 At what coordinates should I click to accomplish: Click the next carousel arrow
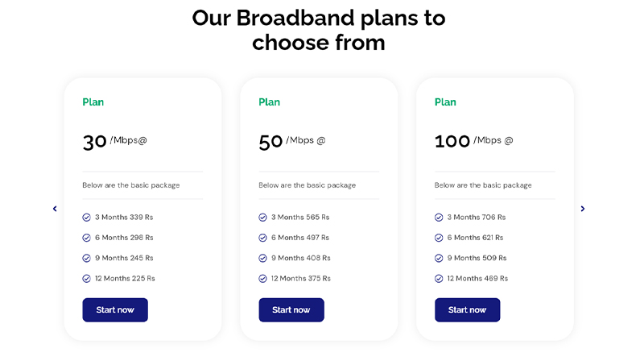[583, 209]
